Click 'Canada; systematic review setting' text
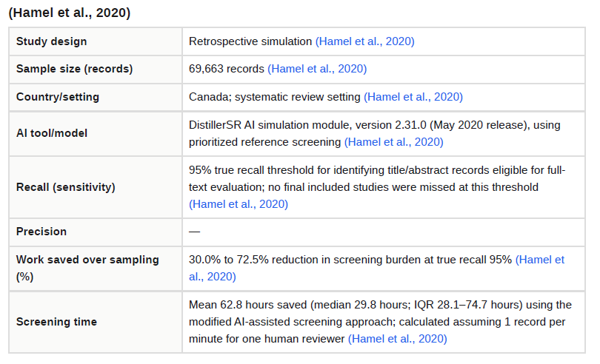Viewport: 600px width, 364px height. tap(275, 97)
